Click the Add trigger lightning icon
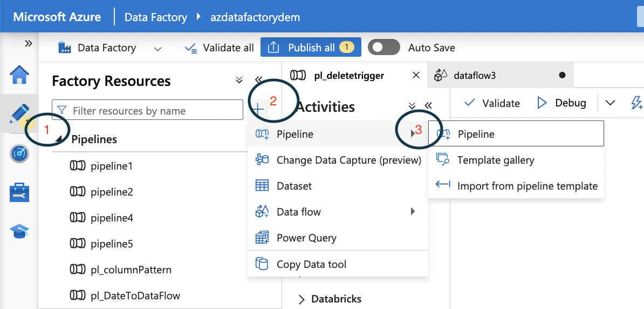Image resolution: width=644 pixels, height=309 pixels. [x=638, y=103]
